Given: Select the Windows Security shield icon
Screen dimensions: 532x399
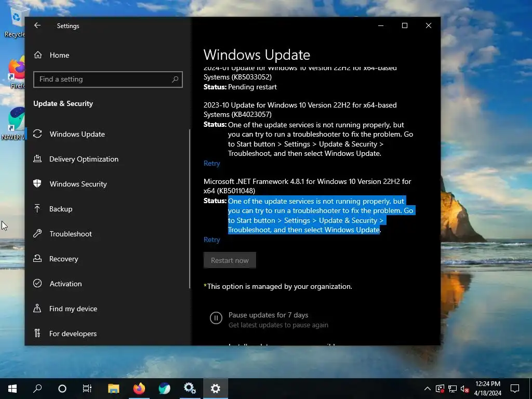Looking at the screenshot, I should tap(37, 183).
